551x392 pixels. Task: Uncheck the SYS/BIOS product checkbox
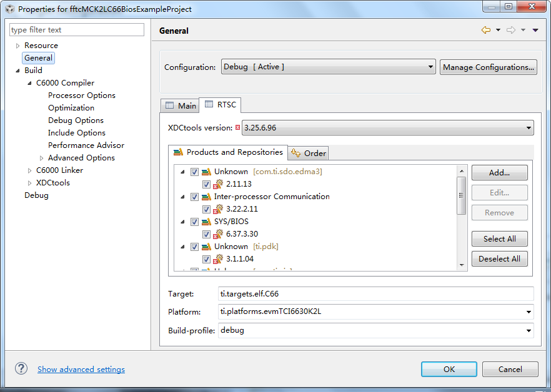click(x=194, y=222)
